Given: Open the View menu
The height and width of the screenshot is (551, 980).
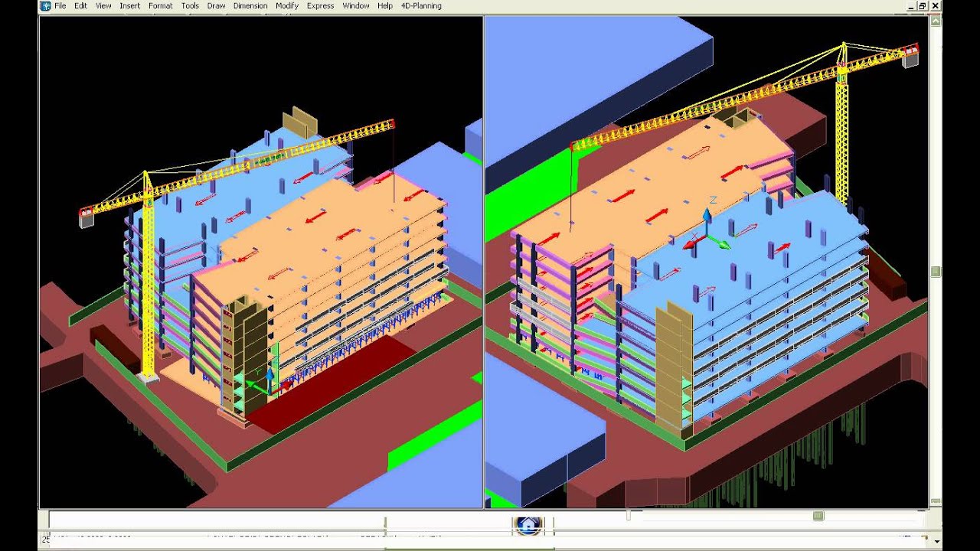Looking at the screenshot, I should [103, 5].
